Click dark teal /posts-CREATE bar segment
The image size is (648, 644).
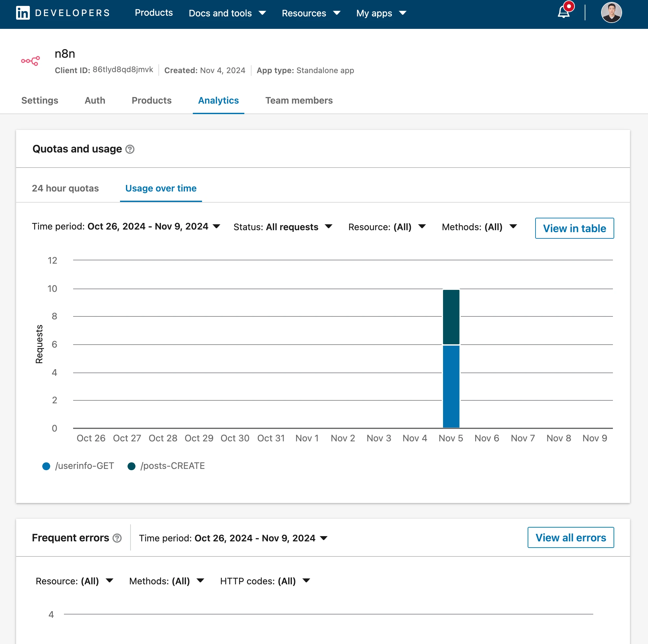[x=451, y=317]
